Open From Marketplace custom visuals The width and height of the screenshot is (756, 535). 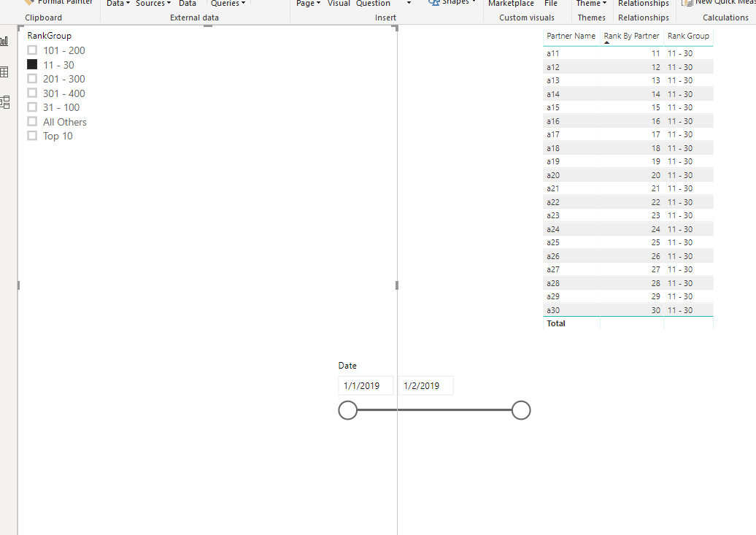point(511,4)
